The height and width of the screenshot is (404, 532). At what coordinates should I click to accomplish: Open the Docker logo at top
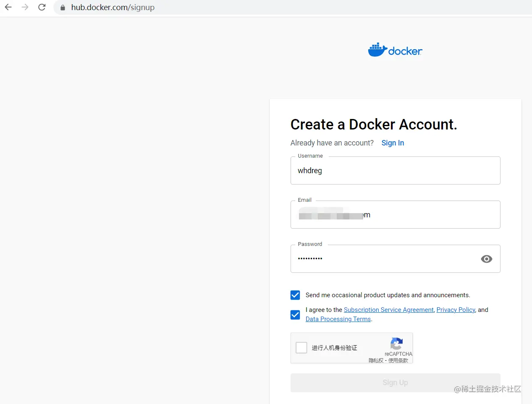coord(395,50)
